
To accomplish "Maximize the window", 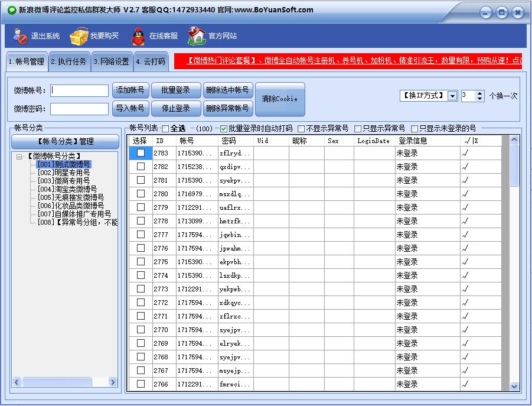I will tap(502, 13).
